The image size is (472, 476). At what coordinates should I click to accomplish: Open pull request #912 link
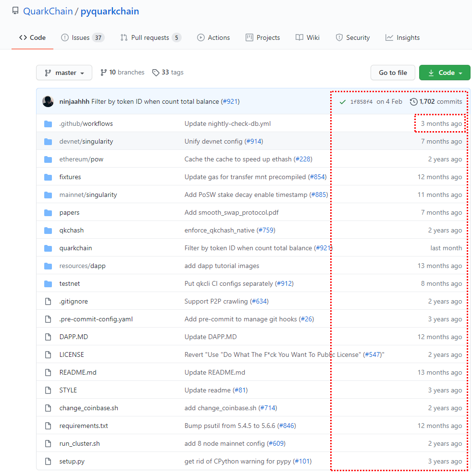click(x=284, y=283)
